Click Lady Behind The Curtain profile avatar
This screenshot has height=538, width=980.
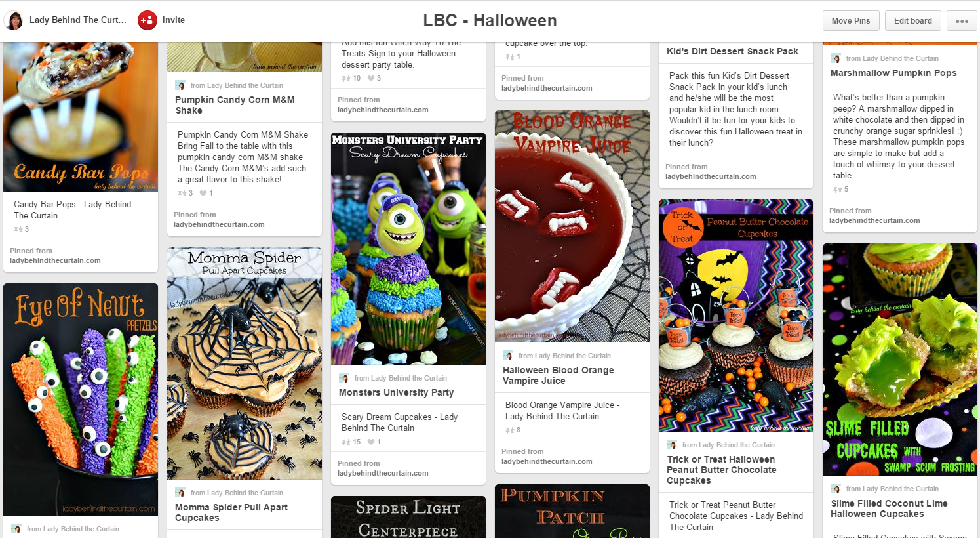(x=13, y=20)
